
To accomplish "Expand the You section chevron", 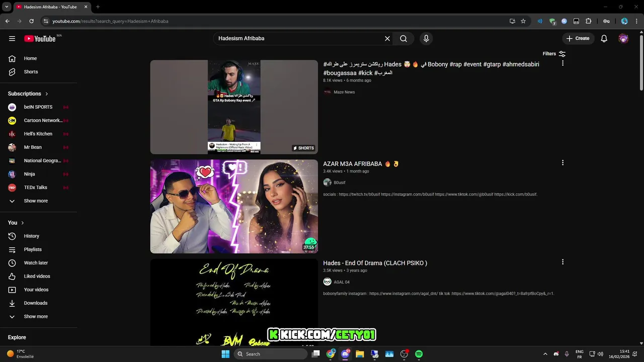I will tap(22, 223).
